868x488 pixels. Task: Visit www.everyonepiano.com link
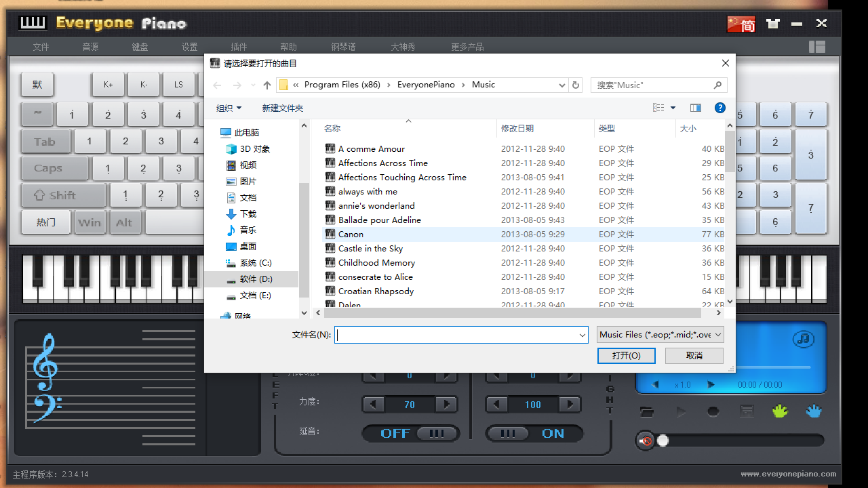[x=788, y=474]
